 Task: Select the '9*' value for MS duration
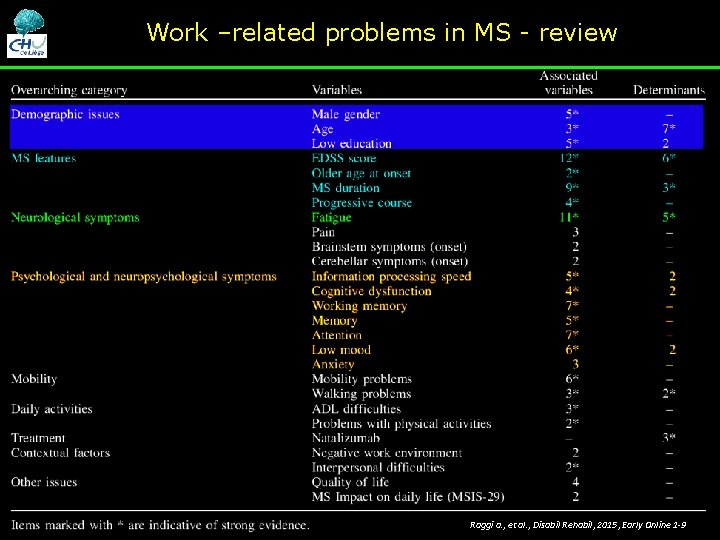click(572, 188)
